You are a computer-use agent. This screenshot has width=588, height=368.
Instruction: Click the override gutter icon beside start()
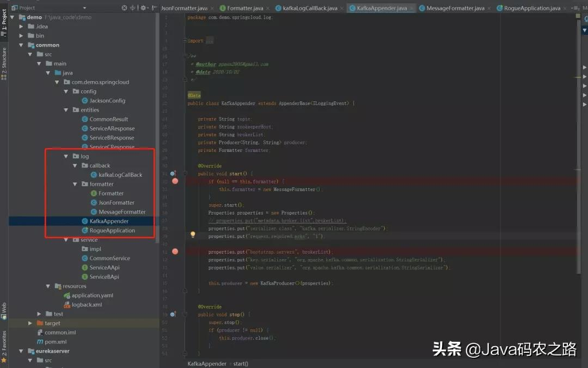[x=173, y=173]
